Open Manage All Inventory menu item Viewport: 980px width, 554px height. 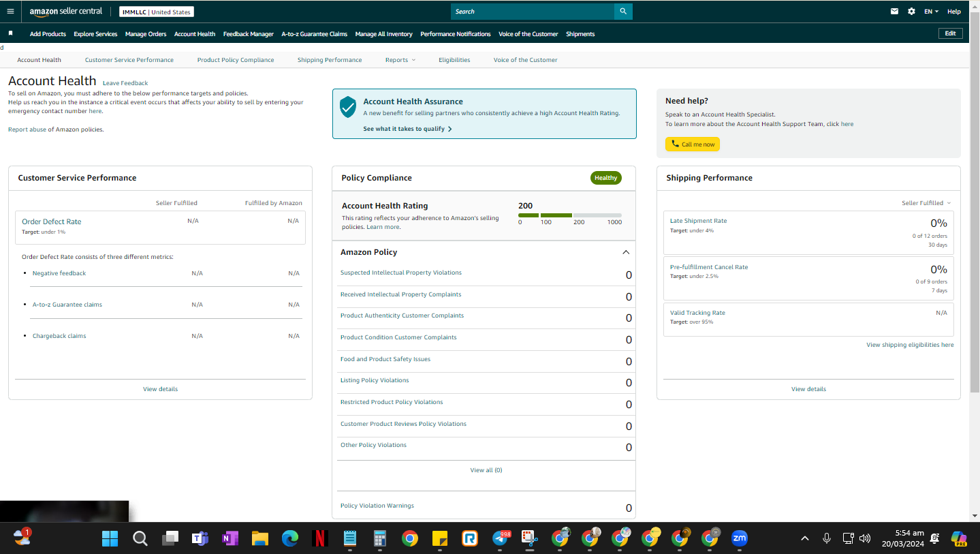[x=384, y=34]
